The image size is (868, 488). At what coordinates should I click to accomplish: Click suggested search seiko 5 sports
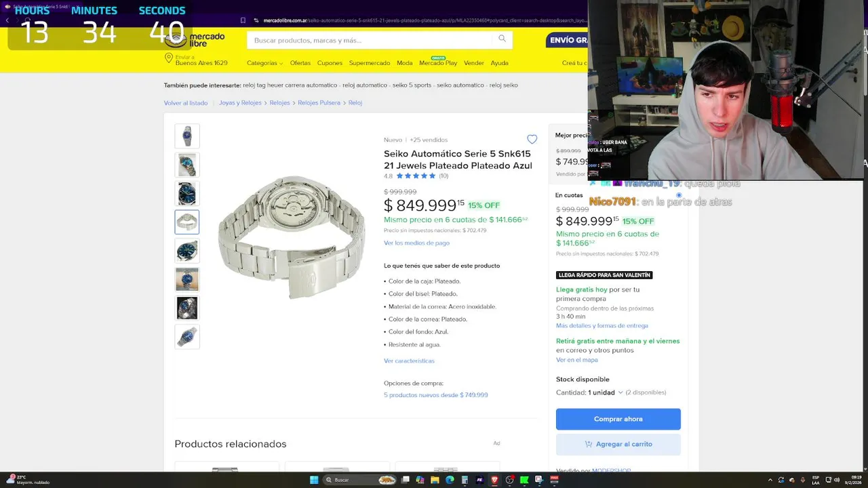(x=412, y=85)
